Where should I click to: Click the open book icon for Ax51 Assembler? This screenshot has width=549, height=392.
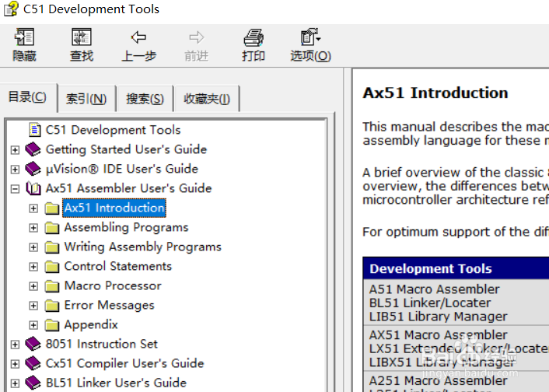(33, 188)
